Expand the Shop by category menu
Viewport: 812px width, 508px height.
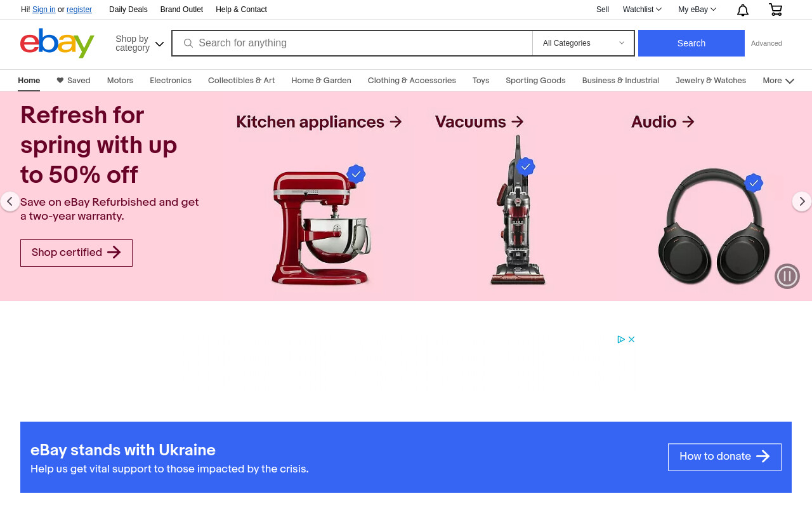tap(140, 43)
